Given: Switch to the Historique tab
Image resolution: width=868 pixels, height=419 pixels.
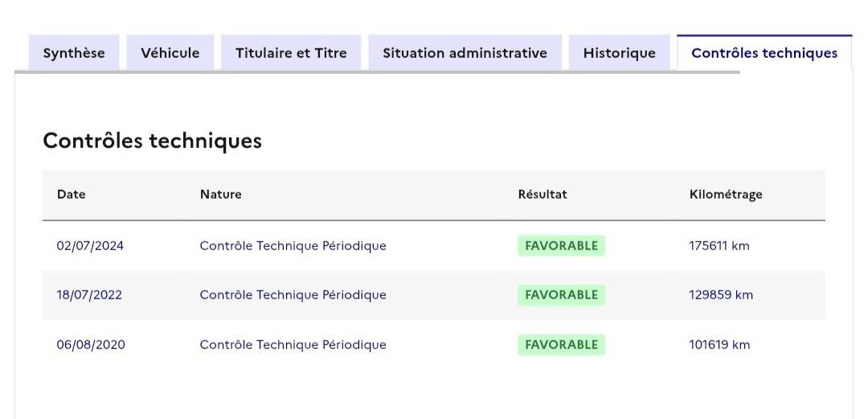Looking at the screenshot, I should (620, 52).
